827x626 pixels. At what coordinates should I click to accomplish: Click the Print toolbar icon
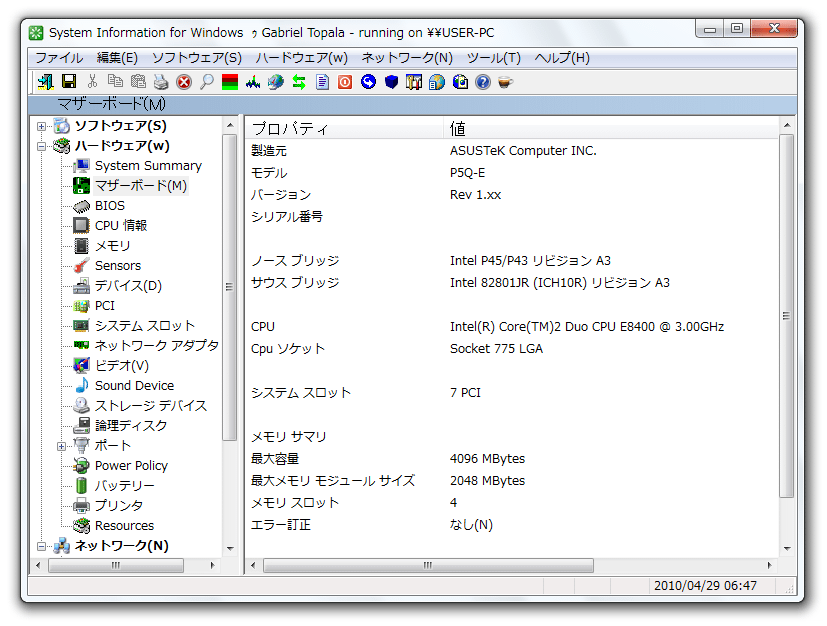[161, 82]
